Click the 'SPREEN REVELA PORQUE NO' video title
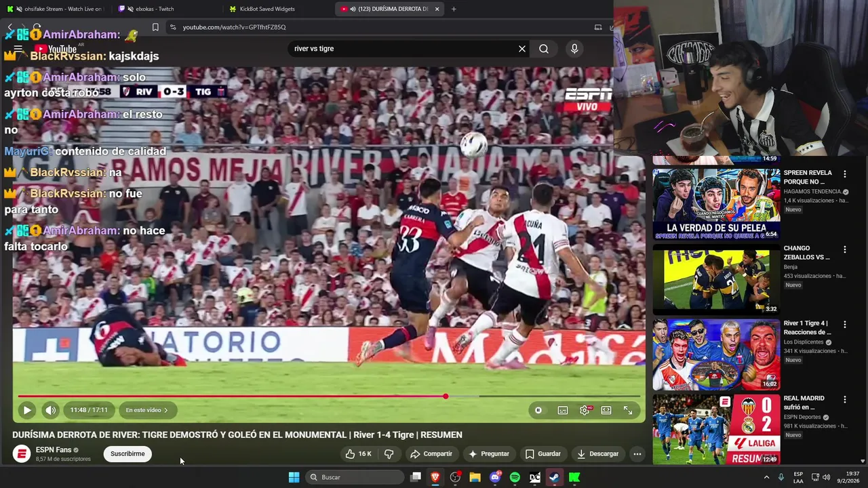The height and width of the screenshot is (488, 868). pyautogui.click(x=808, y=177)
